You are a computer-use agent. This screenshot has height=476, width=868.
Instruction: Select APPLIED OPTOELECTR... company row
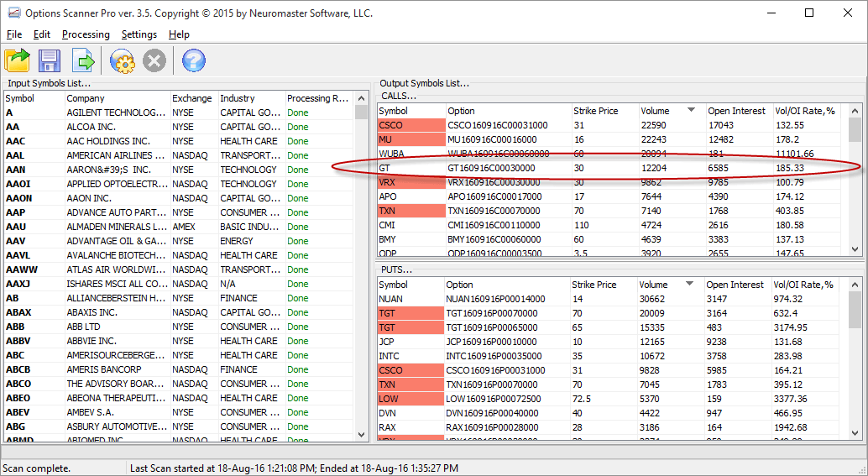(x=179, y=184)
